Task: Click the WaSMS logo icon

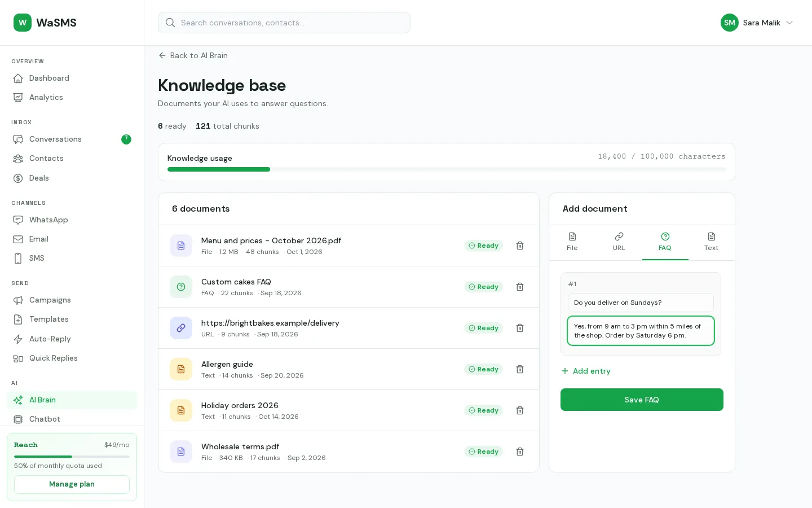Action: click(x=23, y=23)
